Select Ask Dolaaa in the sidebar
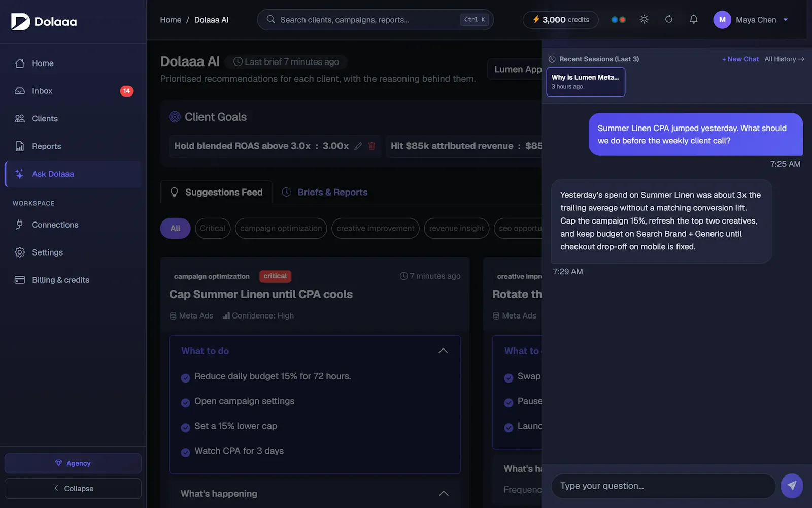 tap(73, 174)
